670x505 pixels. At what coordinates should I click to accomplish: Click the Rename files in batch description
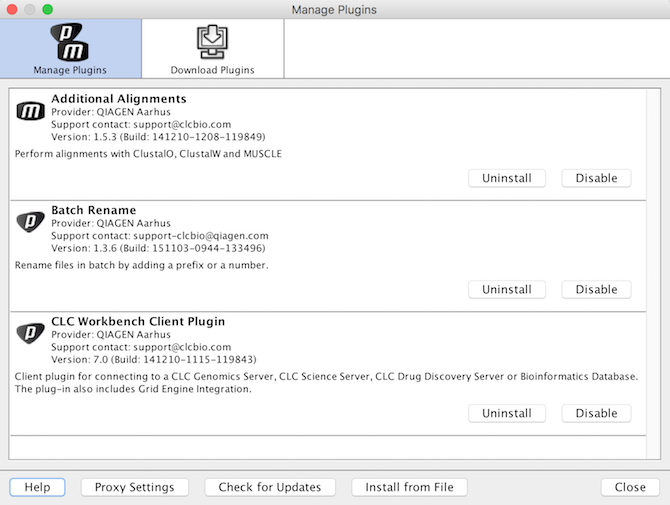(x=141, y=265)
